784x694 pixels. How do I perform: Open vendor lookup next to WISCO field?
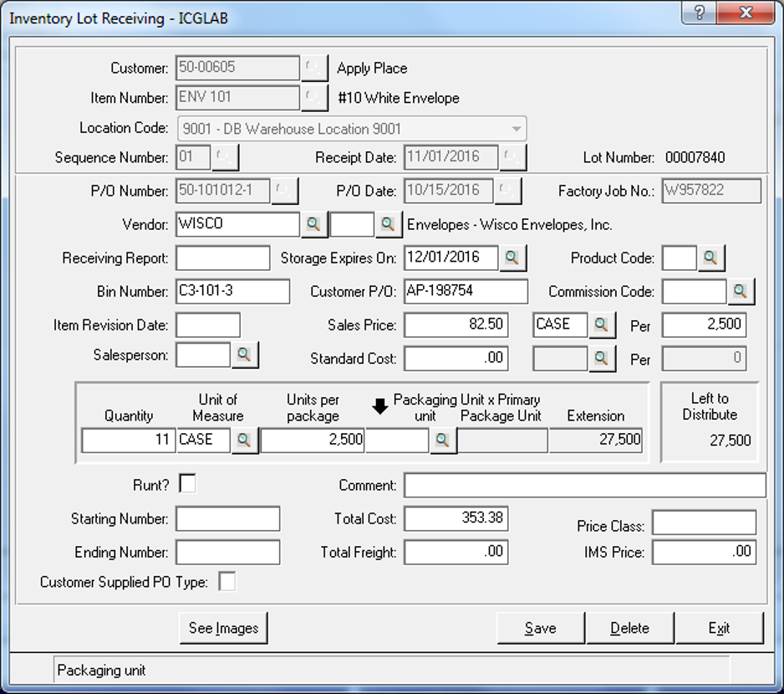point(314,223)
